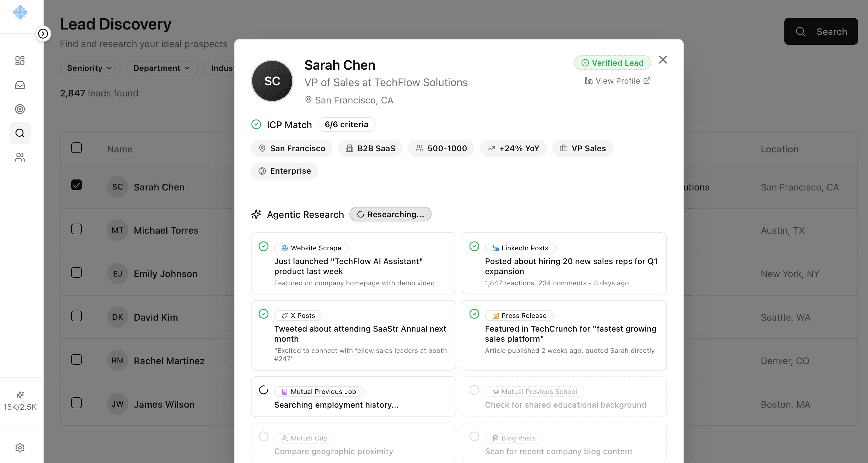Open the Department filter dropdown
The width and height of the screenshot is (868, 463).
pyautogui.click(x=162, y=68)
